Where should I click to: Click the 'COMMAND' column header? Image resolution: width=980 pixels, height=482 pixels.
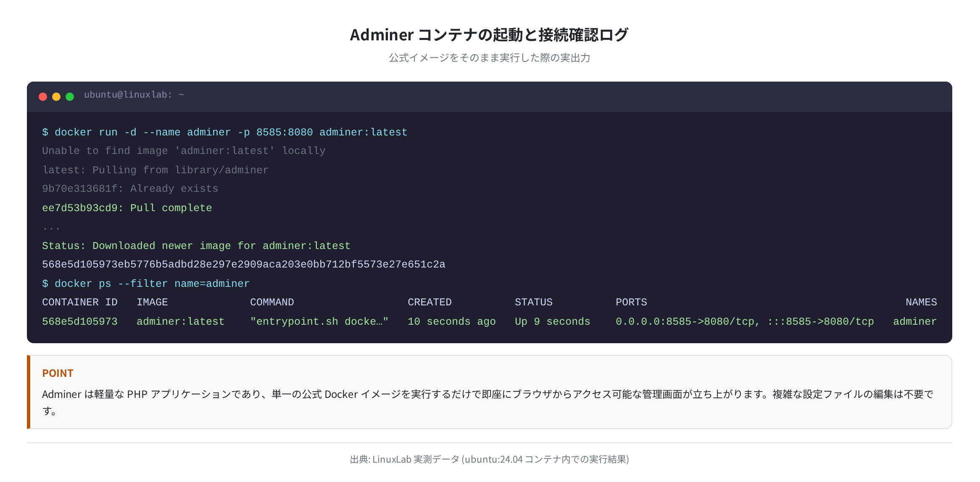coord(272,302)
